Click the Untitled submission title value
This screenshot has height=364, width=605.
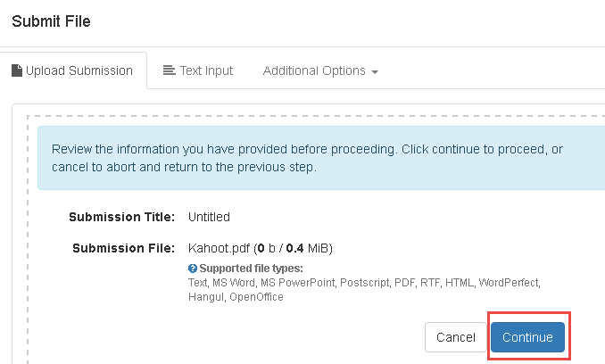pos(209,217)
